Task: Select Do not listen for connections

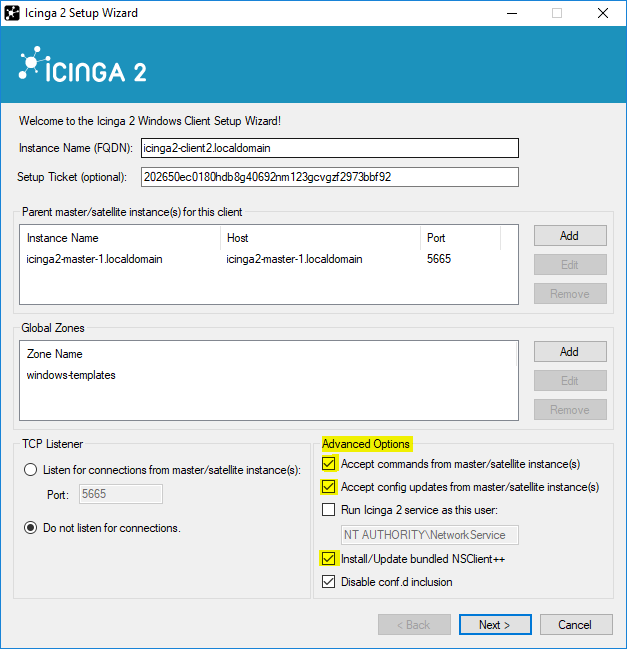Action: click(x=31, y=528)
